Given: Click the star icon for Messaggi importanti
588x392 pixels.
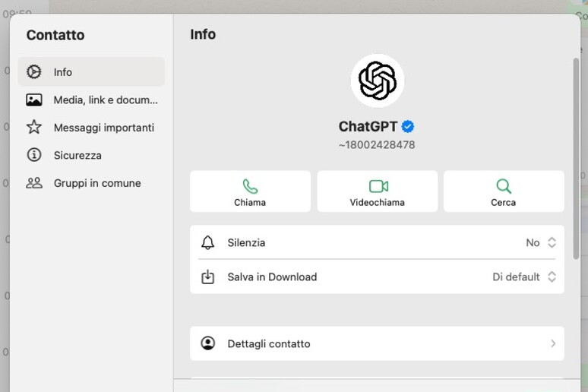Looking at the screenshot, I should [34, 128].
